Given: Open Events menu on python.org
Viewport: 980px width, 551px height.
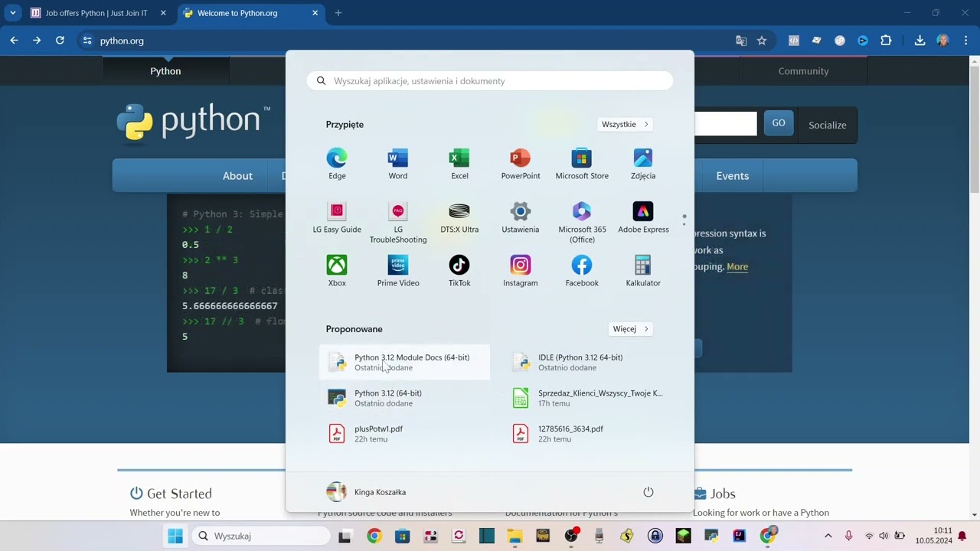Looking at the screenshot, I should [x=733, y=176].
